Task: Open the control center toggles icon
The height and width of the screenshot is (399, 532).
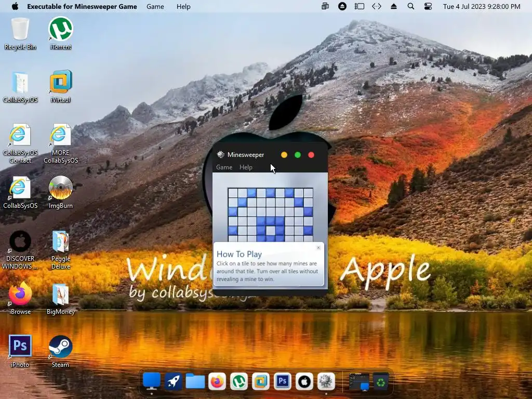Action: pos(428,6)
